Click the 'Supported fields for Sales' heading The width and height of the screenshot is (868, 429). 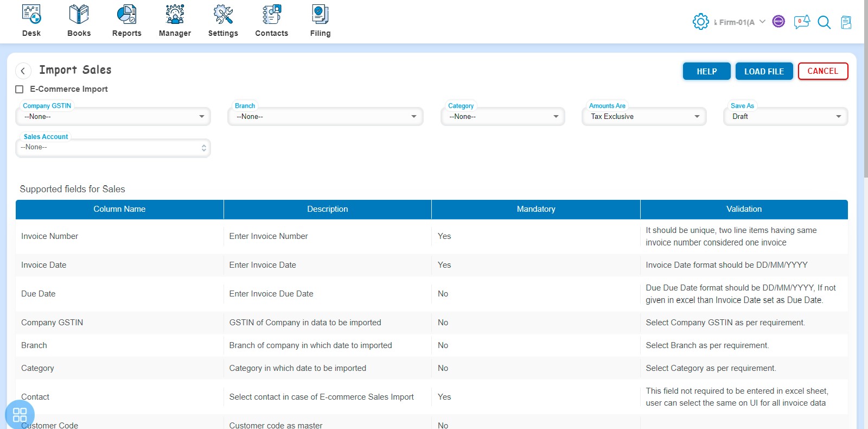72,189
